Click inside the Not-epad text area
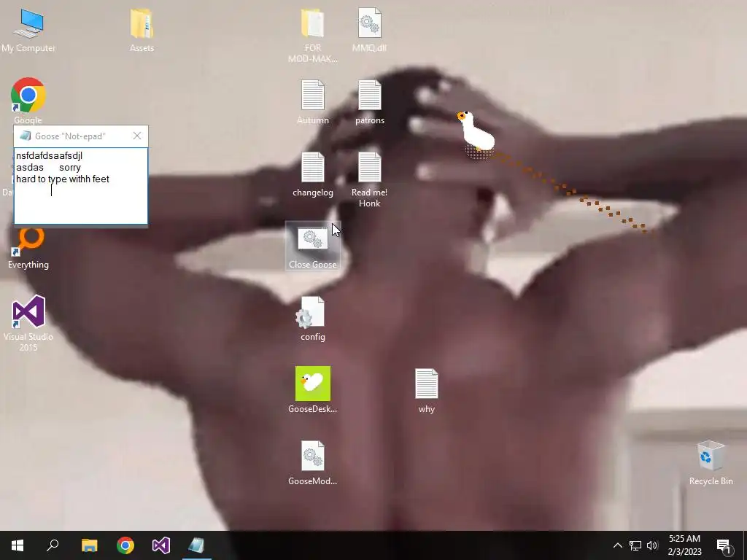 pos(81,186)
